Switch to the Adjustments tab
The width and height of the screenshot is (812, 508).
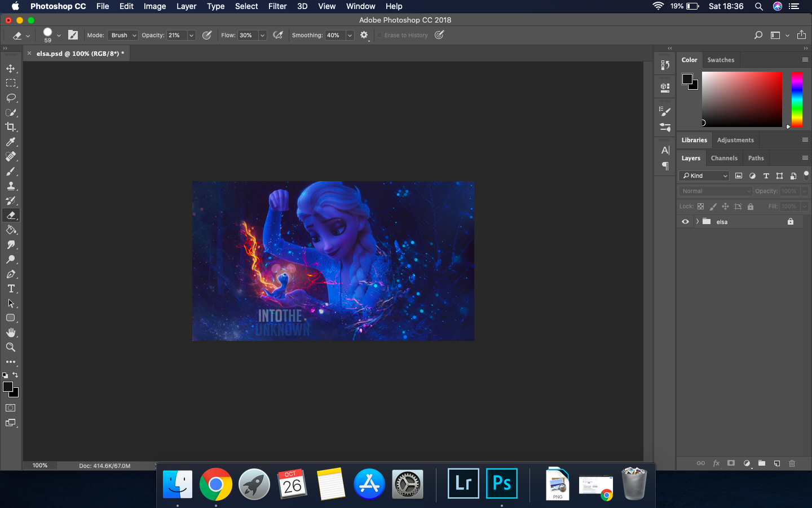[735, 140]
